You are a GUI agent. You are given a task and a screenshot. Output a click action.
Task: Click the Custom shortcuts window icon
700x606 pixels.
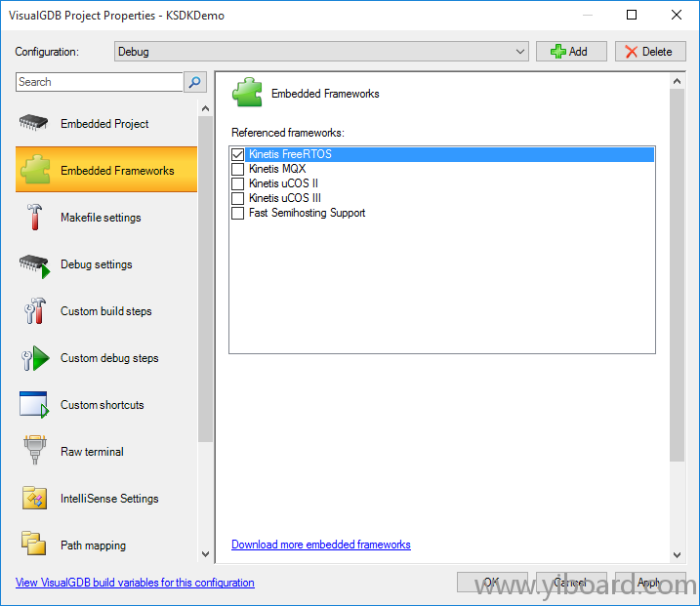point(34,404)
